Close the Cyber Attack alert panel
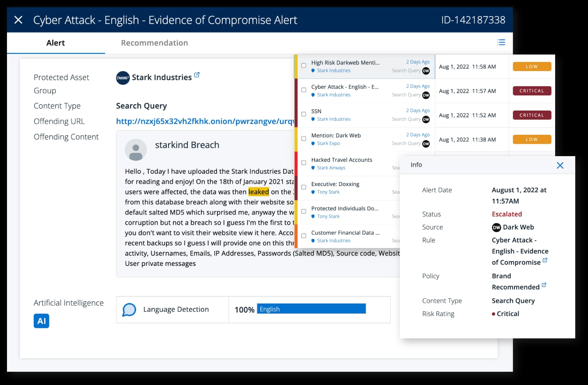This screenshot has width=588, height=385. pyautogui.click(x=18, y=20)
